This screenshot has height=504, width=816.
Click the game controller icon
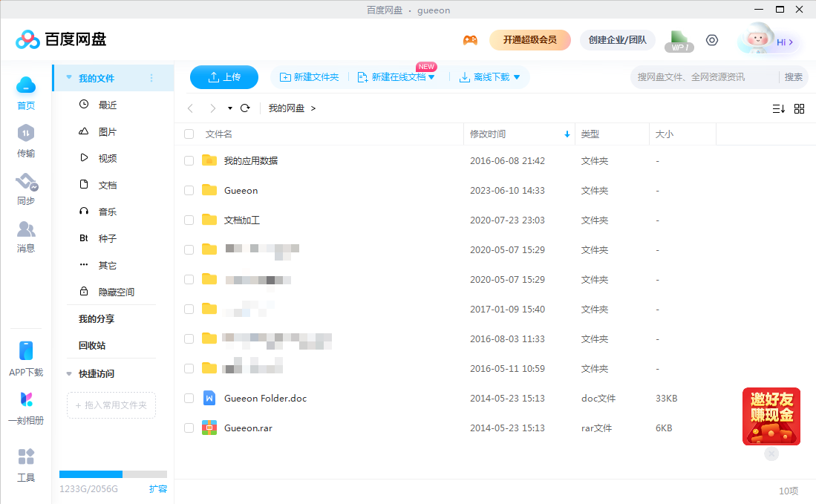click(x=470, y=40)
